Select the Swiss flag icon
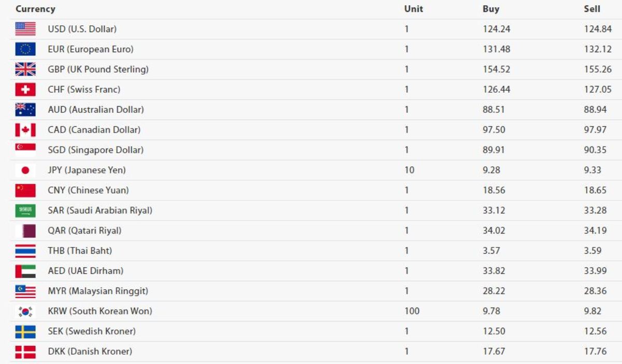Image resolution: width=622 pixels, height=364 pixels. [x=25, y=90]
